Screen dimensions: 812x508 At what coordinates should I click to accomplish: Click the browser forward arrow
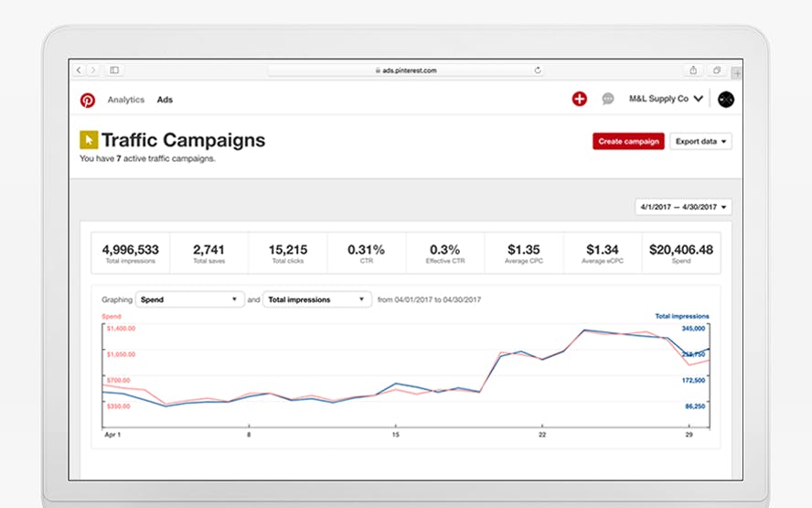click(93, 70)
